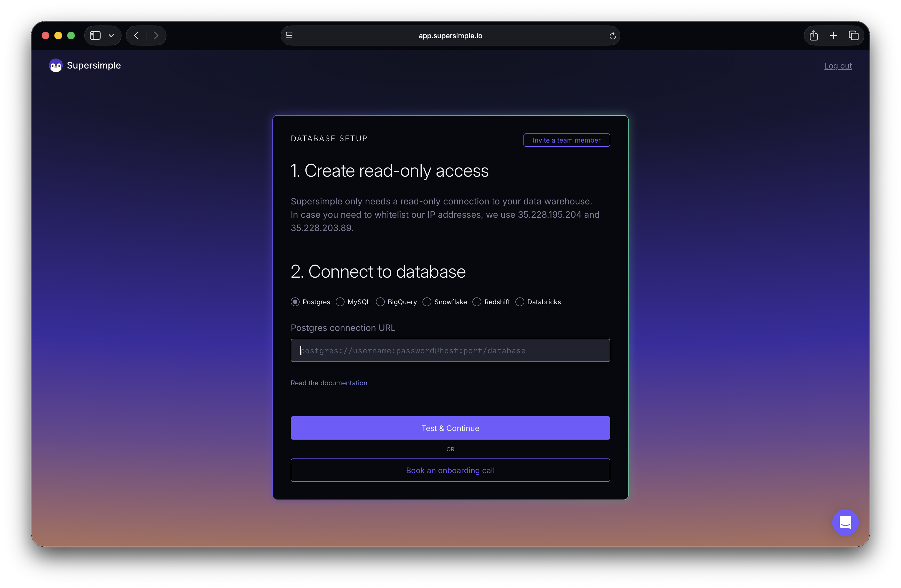The width and height of the screenshot is (901, 588).
Task: Go back with the browser back arrow
Action: pyautogui.click(x=136, y=36)
